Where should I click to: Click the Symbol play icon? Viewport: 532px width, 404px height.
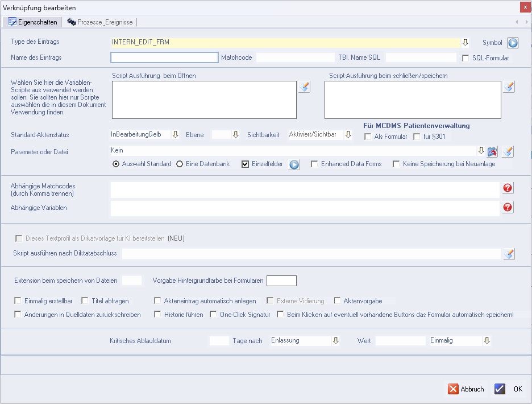(x=513, y=43)
